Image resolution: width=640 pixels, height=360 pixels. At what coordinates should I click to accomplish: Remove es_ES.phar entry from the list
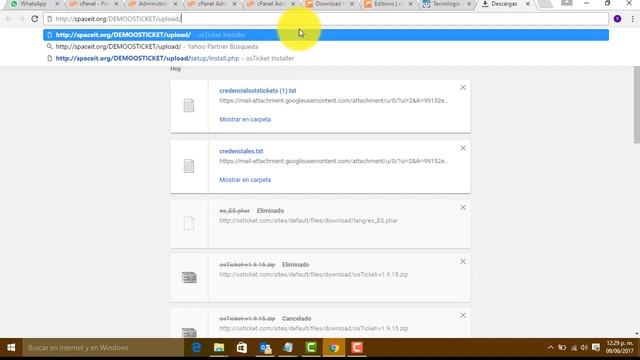click(x=463, y=207)
